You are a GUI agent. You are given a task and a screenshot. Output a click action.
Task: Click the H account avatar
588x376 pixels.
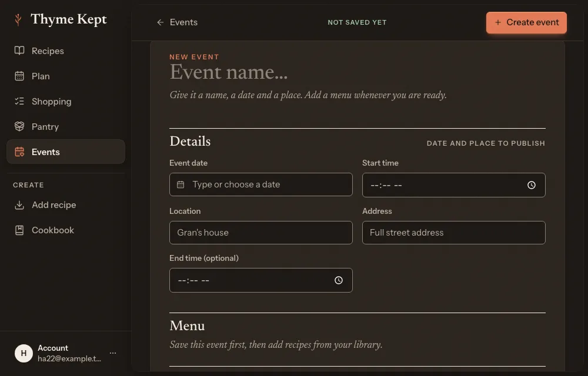coord(24,353)
